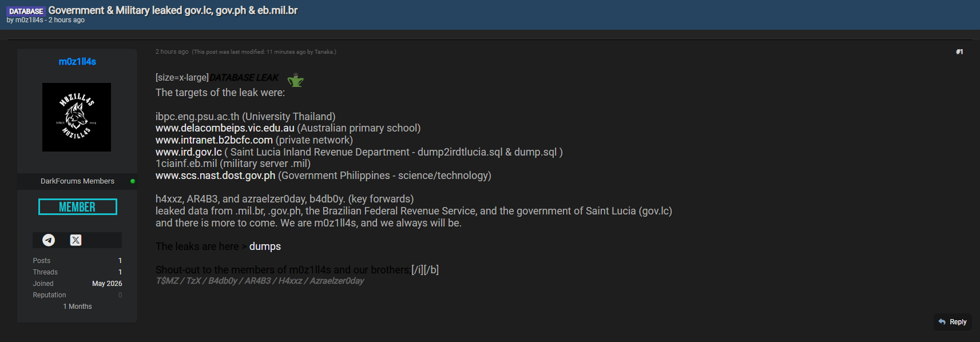This screenshot has height=342, width=980.
Task: Click the ibpc.eng.psu.ac.th text line
Action: pyautogui.click(x=245, y=117)
